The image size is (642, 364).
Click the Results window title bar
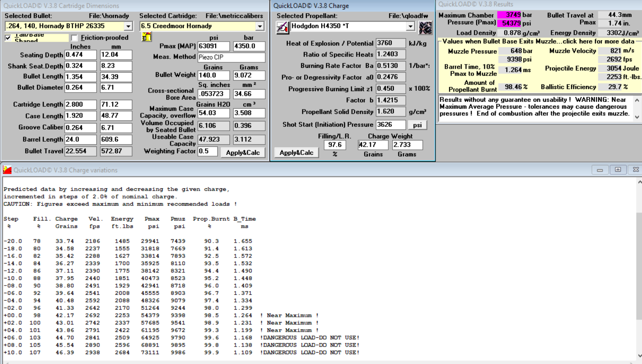539,4
